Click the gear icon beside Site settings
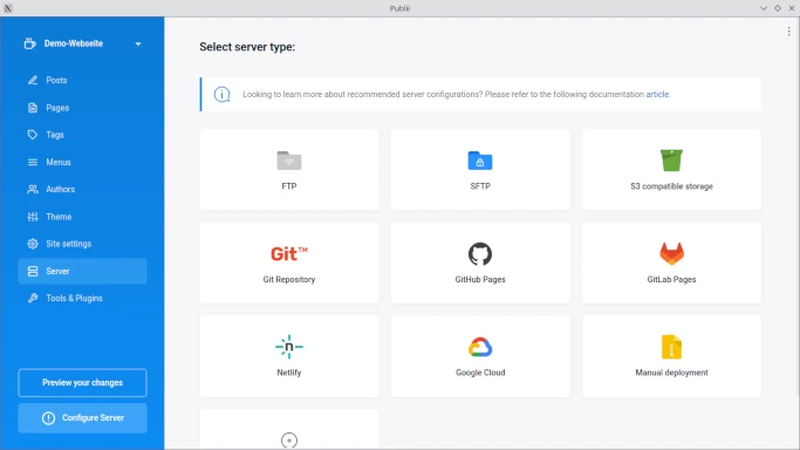800x450 pixels. tap(33, 244)
